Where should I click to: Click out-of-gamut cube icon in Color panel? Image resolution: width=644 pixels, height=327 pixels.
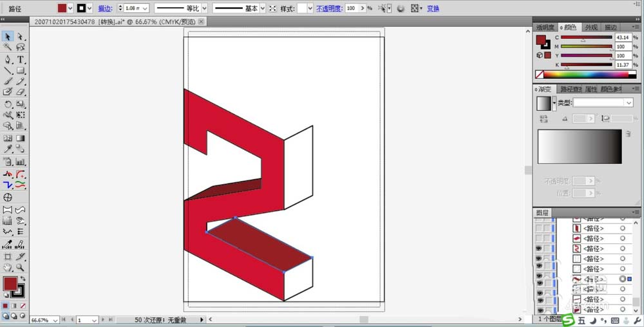tap(539, 55)
